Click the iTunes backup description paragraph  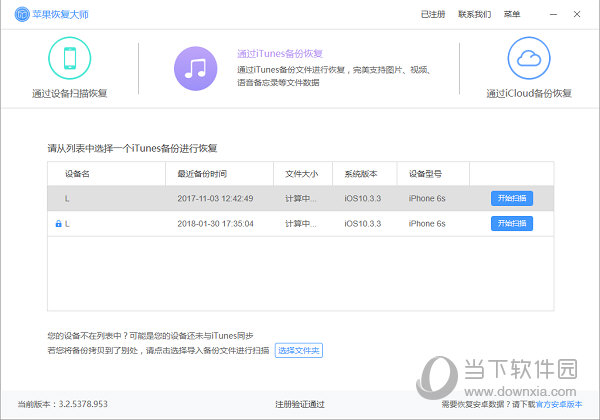[334, 76]
